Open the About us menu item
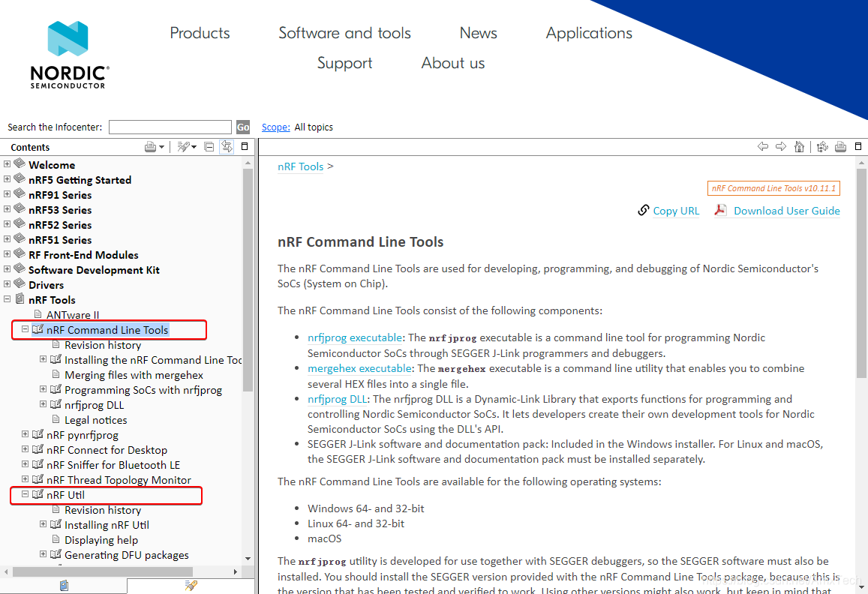This screenshot has height=594, width=868. tap(453, 63)
